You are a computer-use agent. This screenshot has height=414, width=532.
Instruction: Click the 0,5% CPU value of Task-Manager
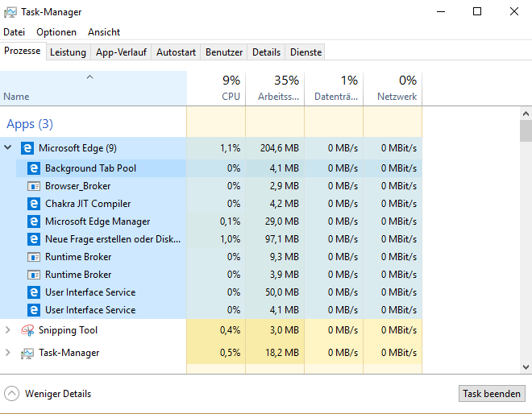[230, 353]
